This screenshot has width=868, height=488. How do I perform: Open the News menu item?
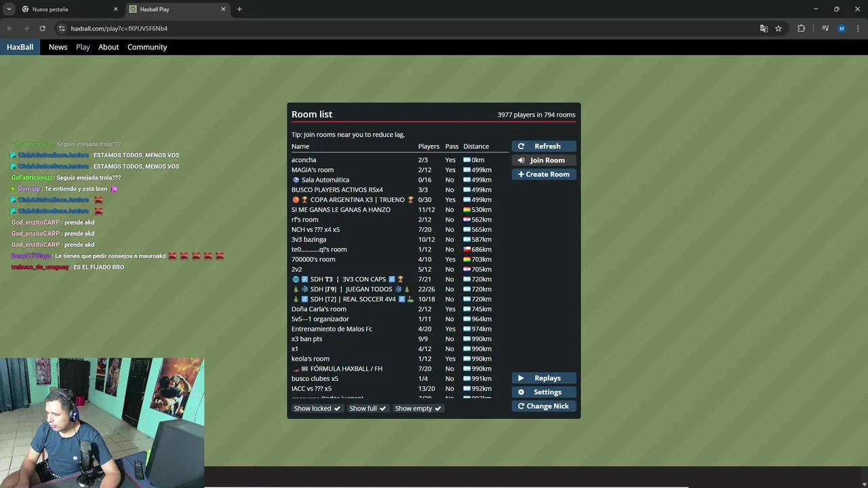coord(58,47)
